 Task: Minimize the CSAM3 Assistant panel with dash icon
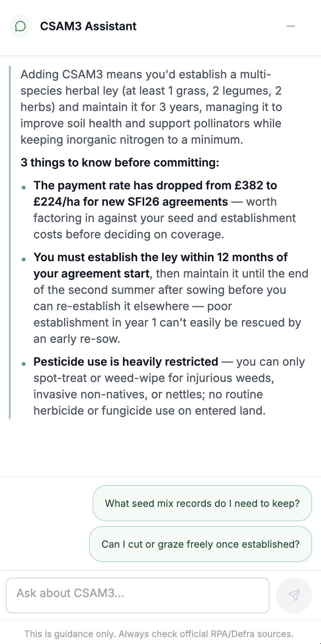[291, 26]
